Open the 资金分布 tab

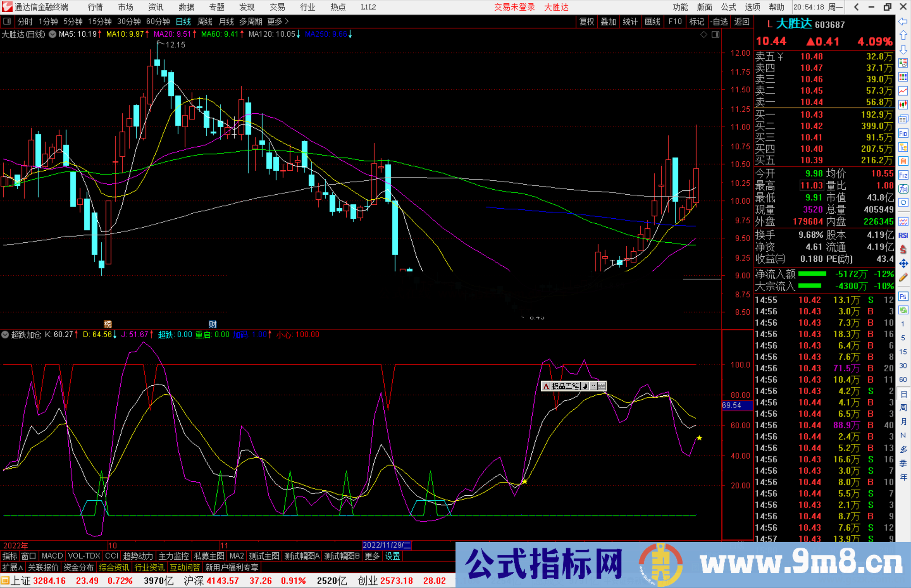click(78, 567)
